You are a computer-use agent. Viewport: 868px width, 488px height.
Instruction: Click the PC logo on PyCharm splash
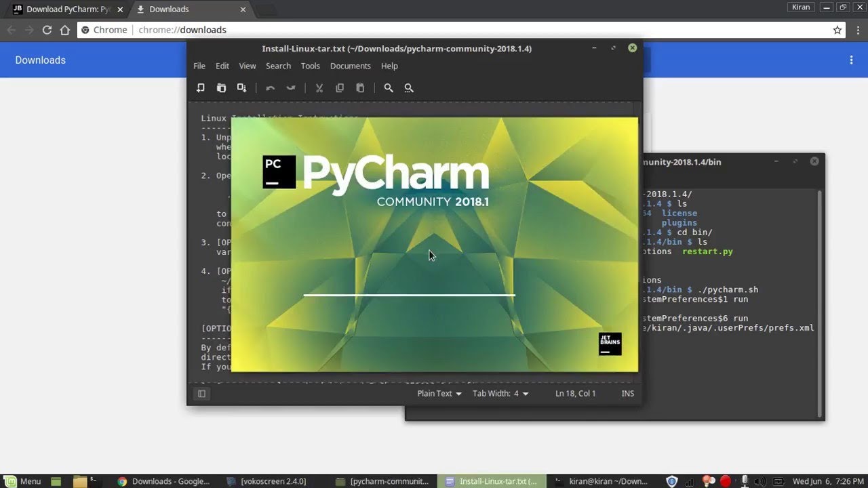pos(279,172)
